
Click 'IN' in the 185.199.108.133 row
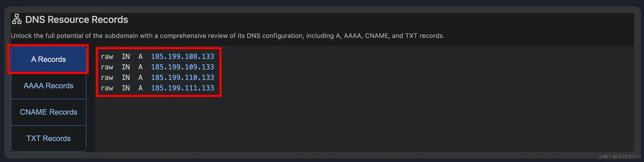coord(126,57)
